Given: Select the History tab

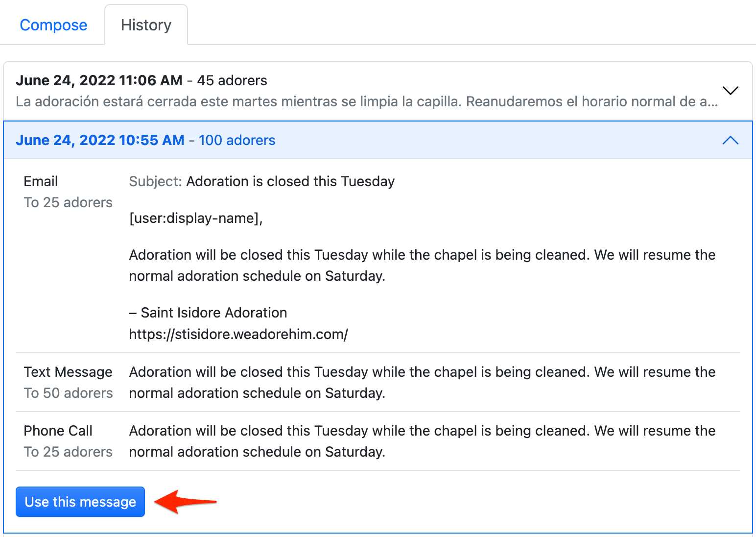Looking at the screenshot, I should click(x=146, y=25).
